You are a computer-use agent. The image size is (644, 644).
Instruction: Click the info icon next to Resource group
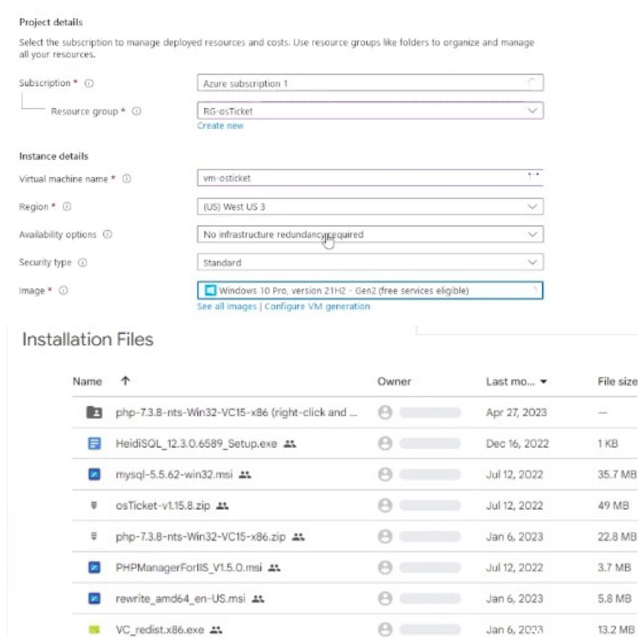pyautogui.click(x=136, y=111)
